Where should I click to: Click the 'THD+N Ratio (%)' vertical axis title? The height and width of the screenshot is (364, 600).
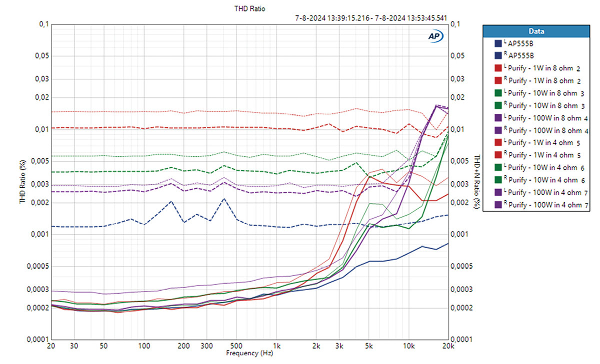pos(478,182)
